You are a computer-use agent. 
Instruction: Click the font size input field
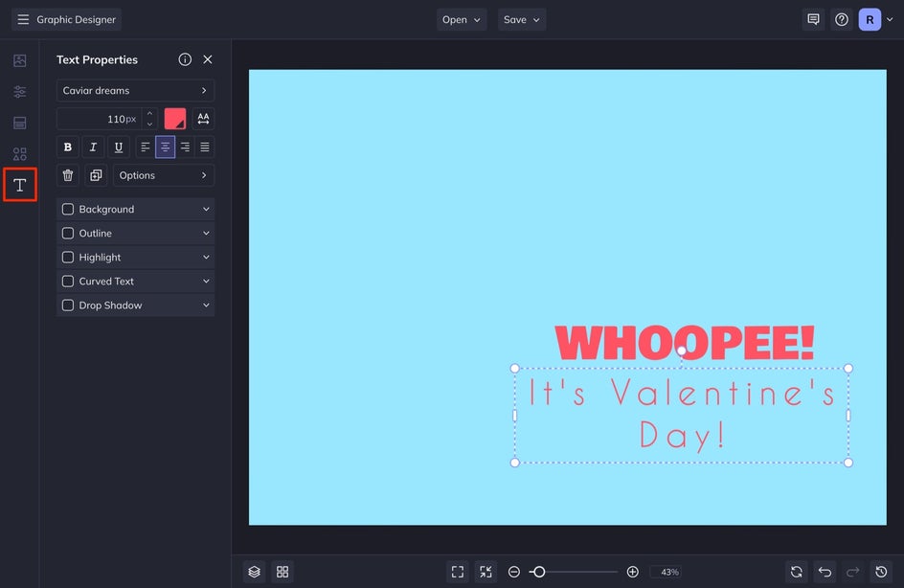tap(100, 119)
